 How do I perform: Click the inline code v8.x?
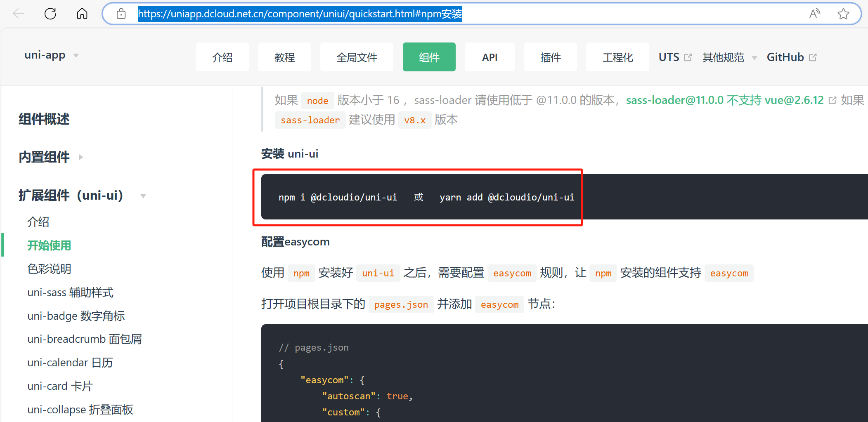click(415, 120)
